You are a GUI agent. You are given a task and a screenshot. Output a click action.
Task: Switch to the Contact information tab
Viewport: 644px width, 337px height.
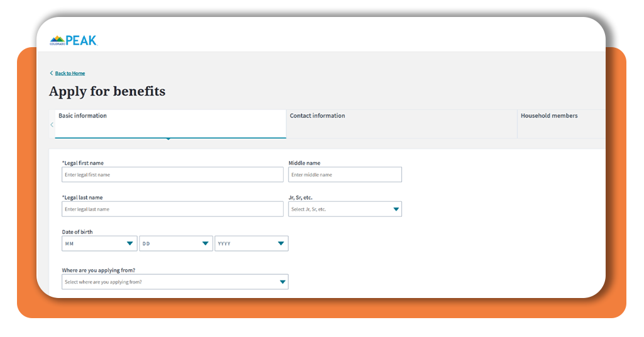(402, 124)
